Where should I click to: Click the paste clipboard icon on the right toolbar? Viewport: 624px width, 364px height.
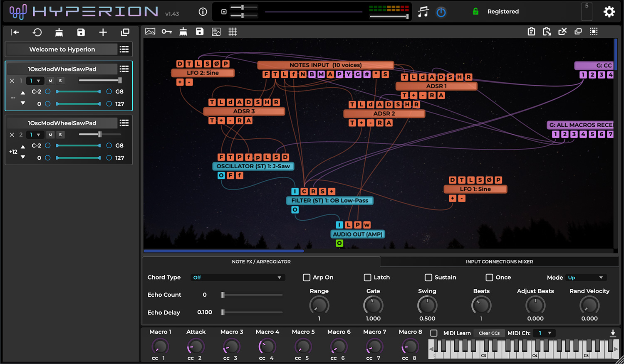[x=547, y=31]
